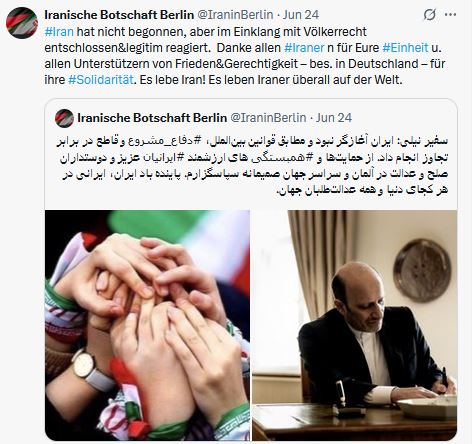Click the main tweet author name
476x444 pixels.
(119, 15)
